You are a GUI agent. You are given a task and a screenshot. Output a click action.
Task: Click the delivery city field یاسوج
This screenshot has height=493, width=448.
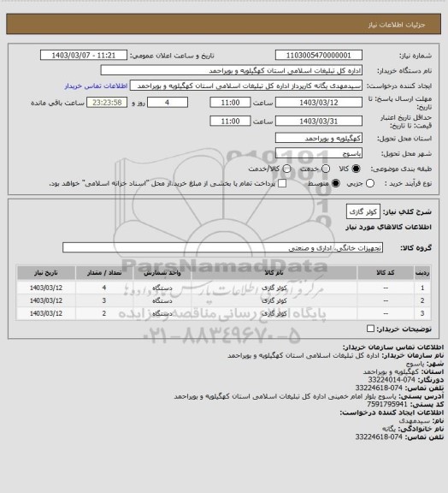click(319, 153)
